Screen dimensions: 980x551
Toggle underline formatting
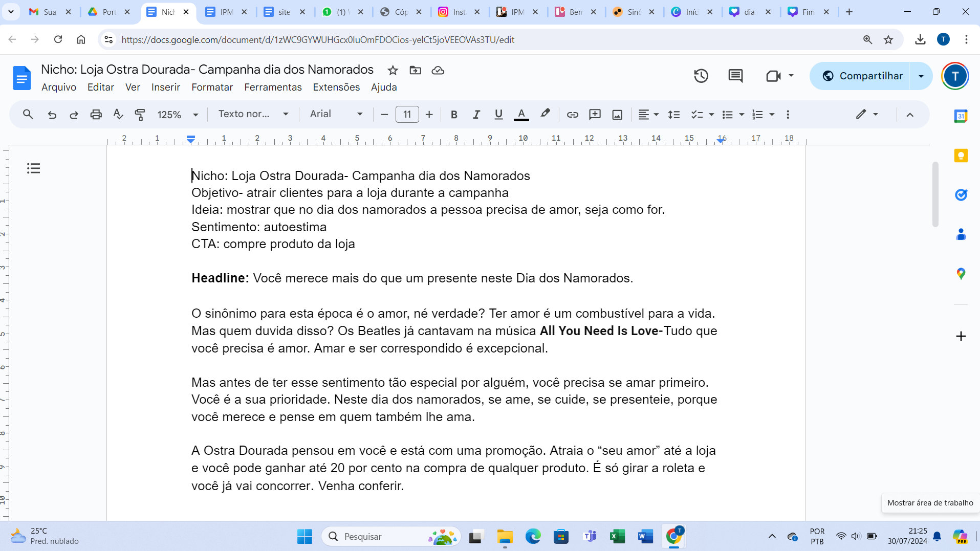point(498,115)
